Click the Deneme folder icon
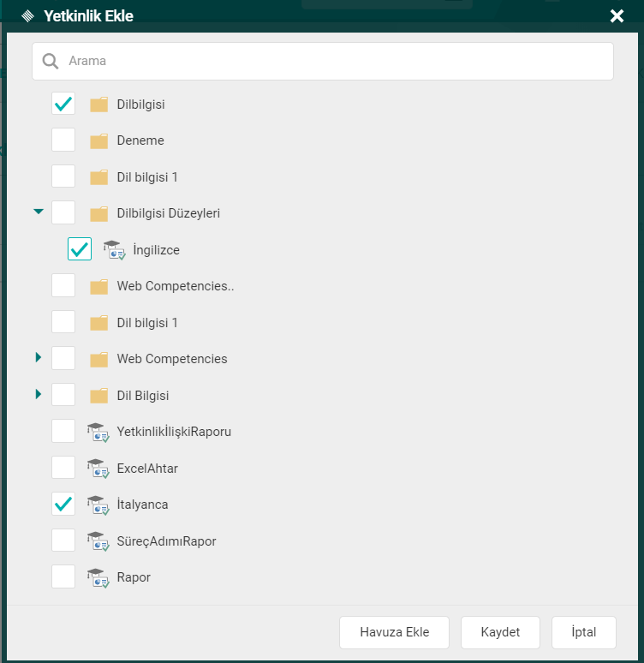The height and width of the screenshot is (663, 644). coord(99,140)
